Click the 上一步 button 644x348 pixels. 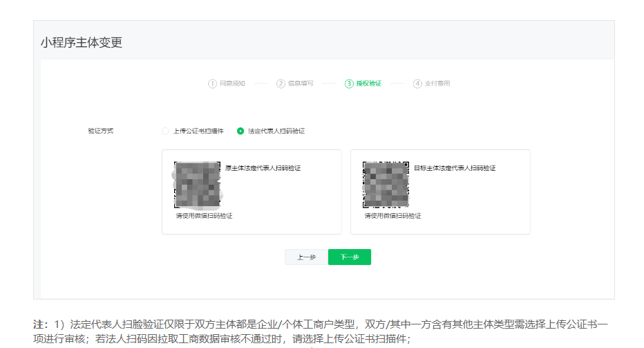(306, 257)
